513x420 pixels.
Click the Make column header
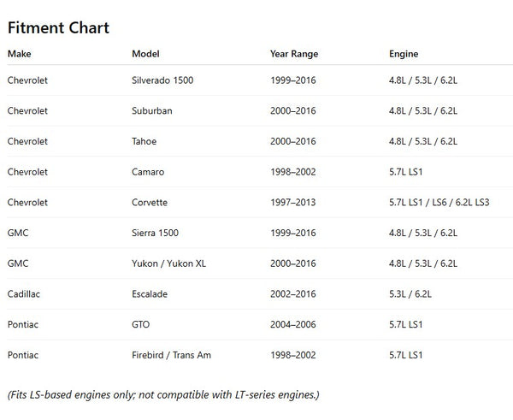click(x=18, y=54)
